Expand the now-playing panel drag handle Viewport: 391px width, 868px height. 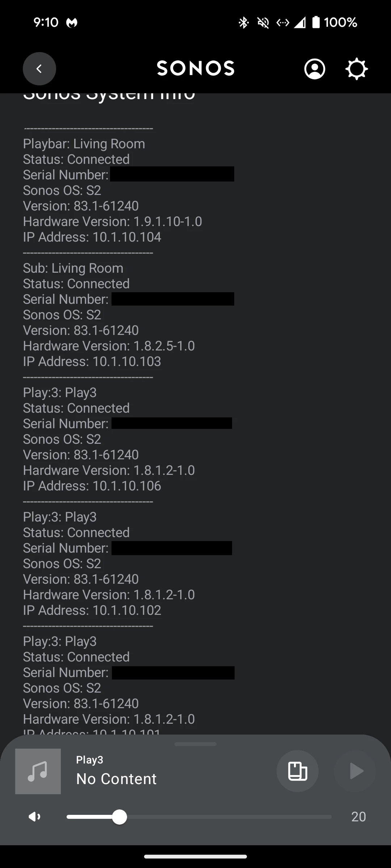pyautogui.click(x=195, y=744)
